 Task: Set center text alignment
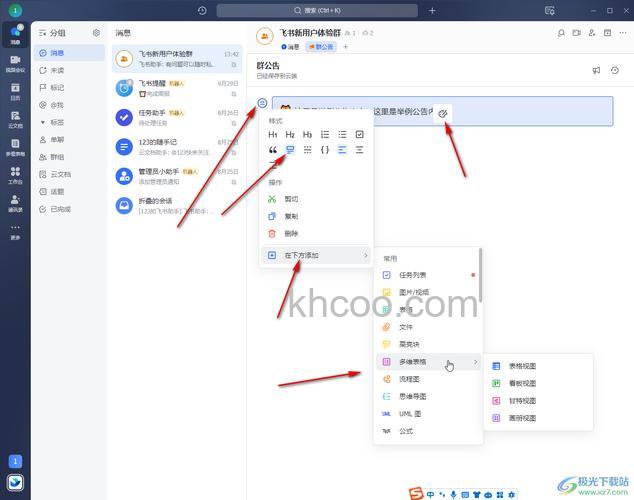point(359,150)
